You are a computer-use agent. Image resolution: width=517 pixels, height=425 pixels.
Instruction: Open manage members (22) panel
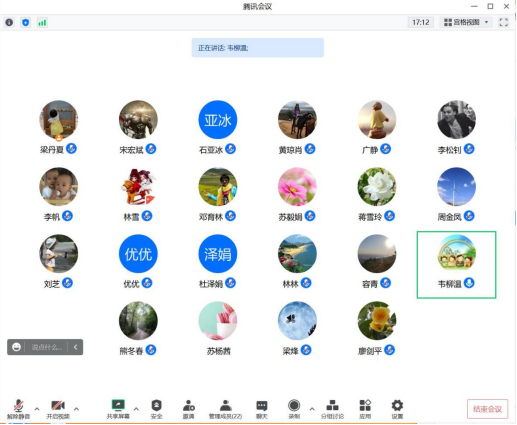pyautogui.click(x=225, y=409)
